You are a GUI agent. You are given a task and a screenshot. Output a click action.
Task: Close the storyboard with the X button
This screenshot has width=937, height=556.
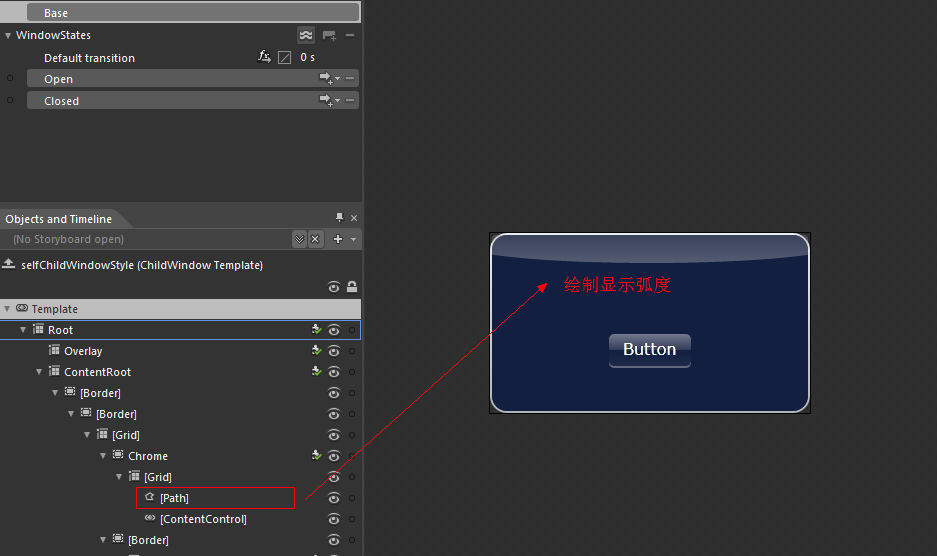coord(315,239)
